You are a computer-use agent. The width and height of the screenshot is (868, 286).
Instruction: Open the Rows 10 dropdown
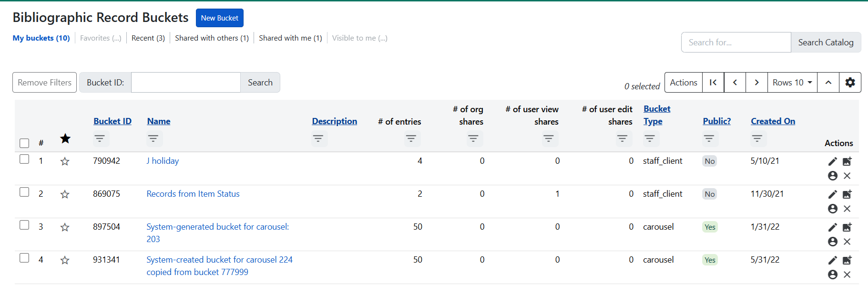[792, 83]
